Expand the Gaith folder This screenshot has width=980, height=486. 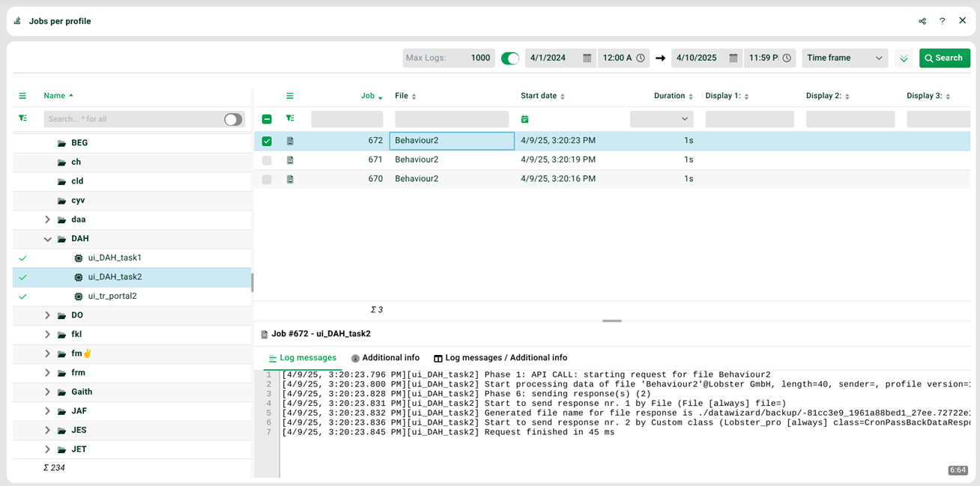pyautogui.click(x=48, y=392)
